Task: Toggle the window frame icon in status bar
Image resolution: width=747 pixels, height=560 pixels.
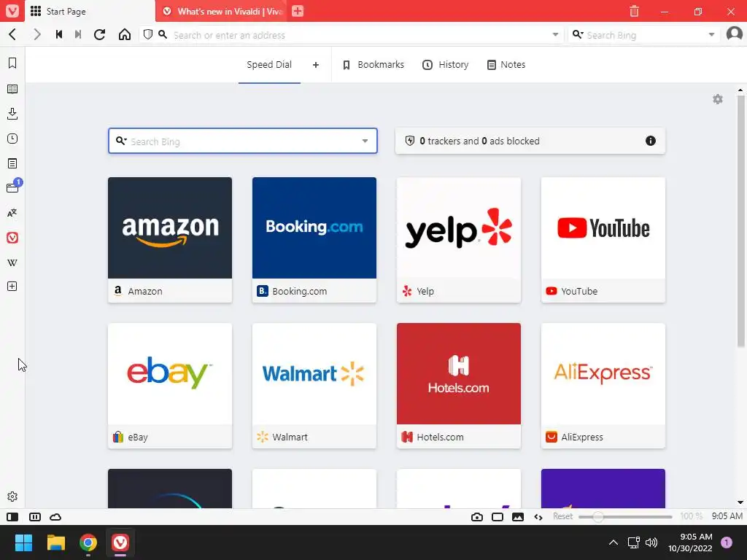Action: coord(498,517)
